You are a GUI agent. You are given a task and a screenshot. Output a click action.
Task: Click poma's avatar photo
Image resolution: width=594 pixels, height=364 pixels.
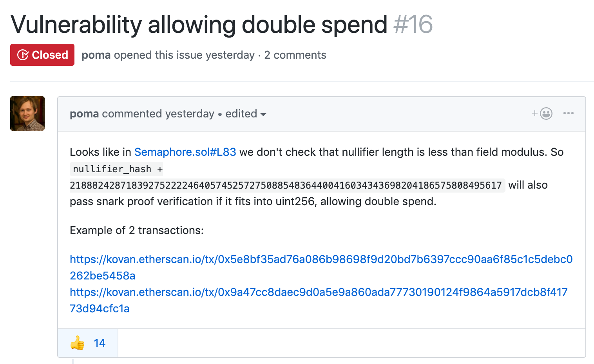click(x=27, y=114)
